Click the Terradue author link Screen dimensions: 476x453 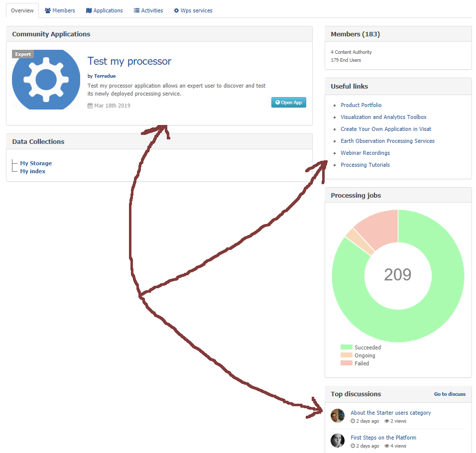click(x=105, y=76)
